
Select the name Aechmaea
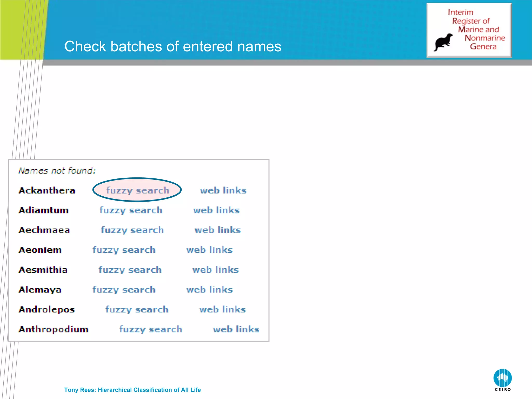tap(44, 230)
